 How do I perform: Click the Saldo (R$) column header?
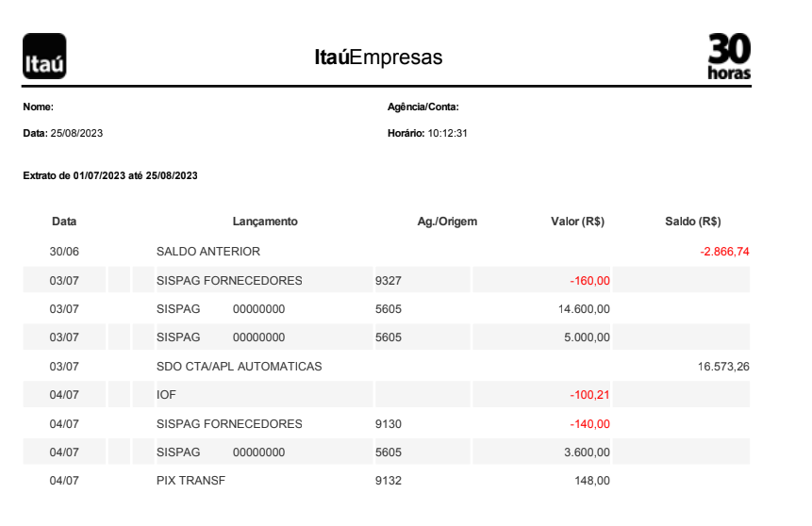[693, 222]
